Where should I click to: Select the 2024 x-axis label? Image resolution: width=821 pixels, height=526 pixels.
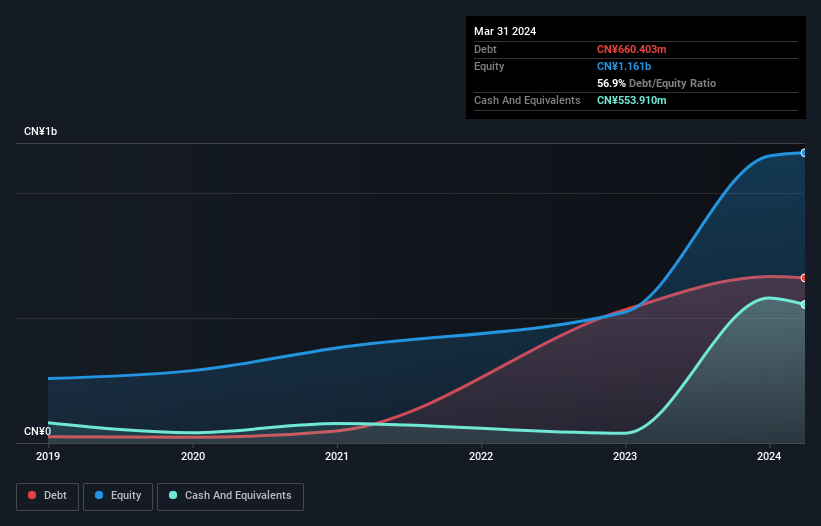(x=769, y=456)
